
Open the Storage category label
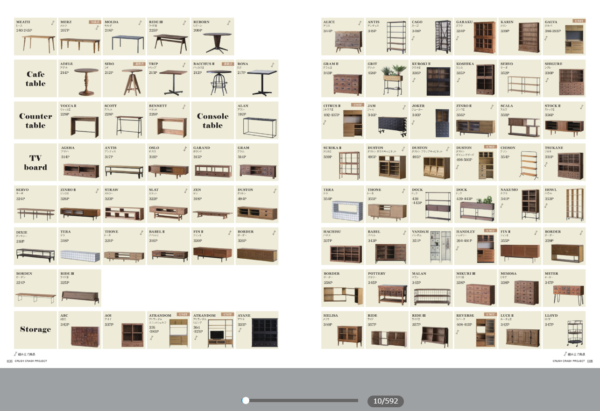point(35,328)
